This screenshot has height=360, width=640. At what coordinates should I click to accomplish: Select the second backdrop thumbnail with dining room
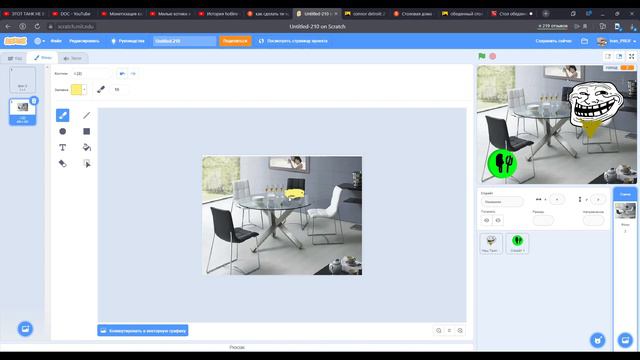22,111
